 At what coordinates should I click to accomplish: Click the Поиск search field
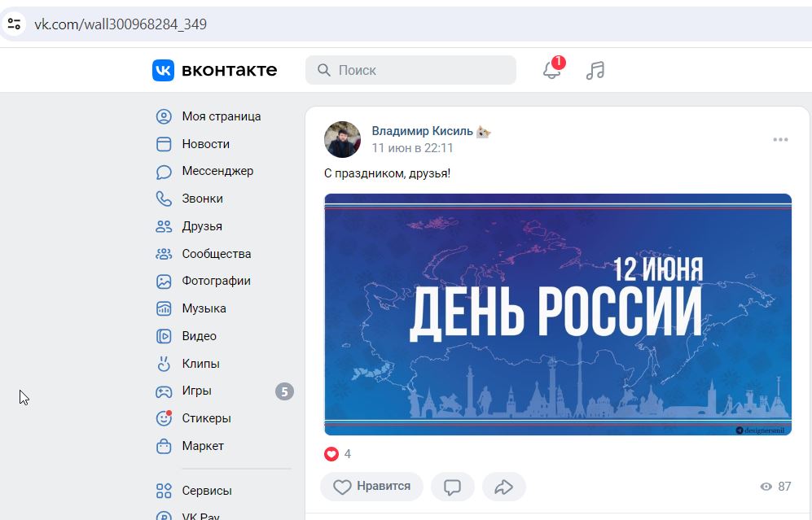pyautogui.click(x=410, y=70)
